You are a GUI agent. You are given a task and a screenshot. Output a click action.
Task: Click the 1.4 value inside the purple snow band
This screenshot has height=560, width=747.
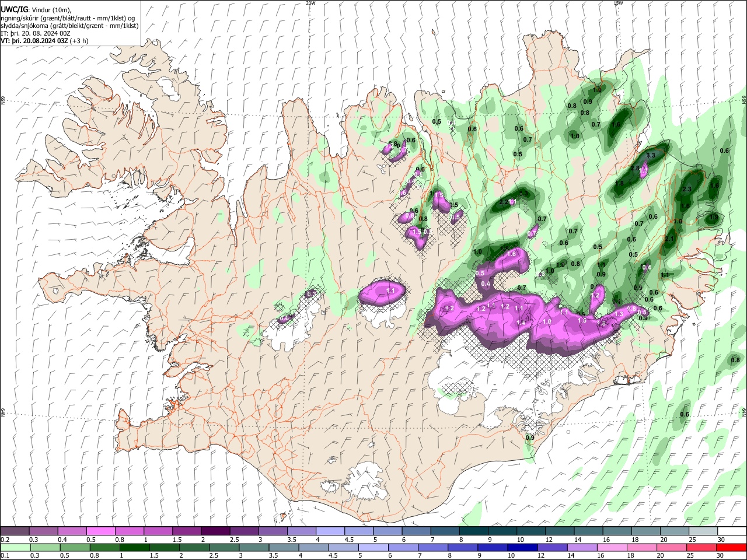[521, 323]
